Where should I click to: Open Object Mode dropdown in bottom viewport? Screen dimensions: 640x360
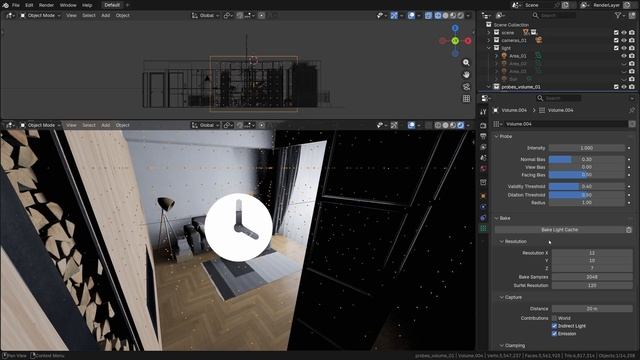pos(40,125)
